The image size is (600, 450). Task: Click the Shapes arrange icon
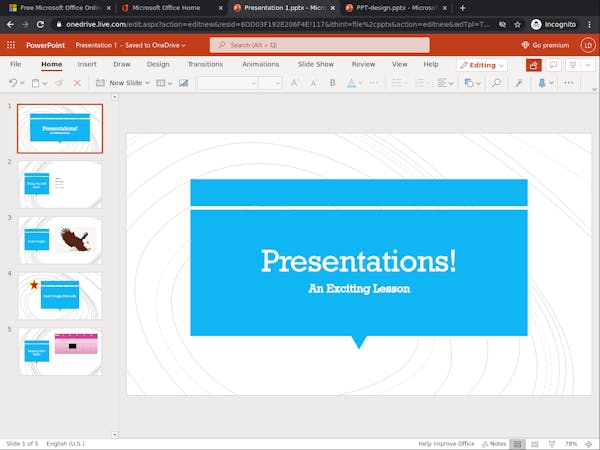pyautogui.click(x=469, y=83)
